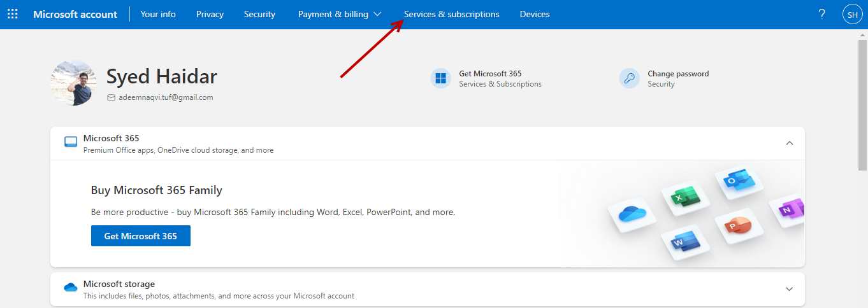Collapse the Microsoft 365 section
The image size is (868, 308).
click(789, 143)
